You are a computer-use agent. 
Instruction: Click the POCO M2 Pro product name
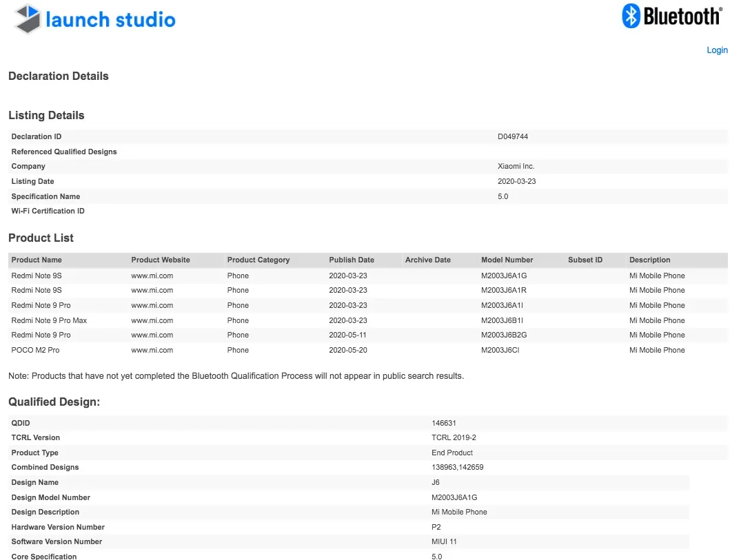point(35,350)
